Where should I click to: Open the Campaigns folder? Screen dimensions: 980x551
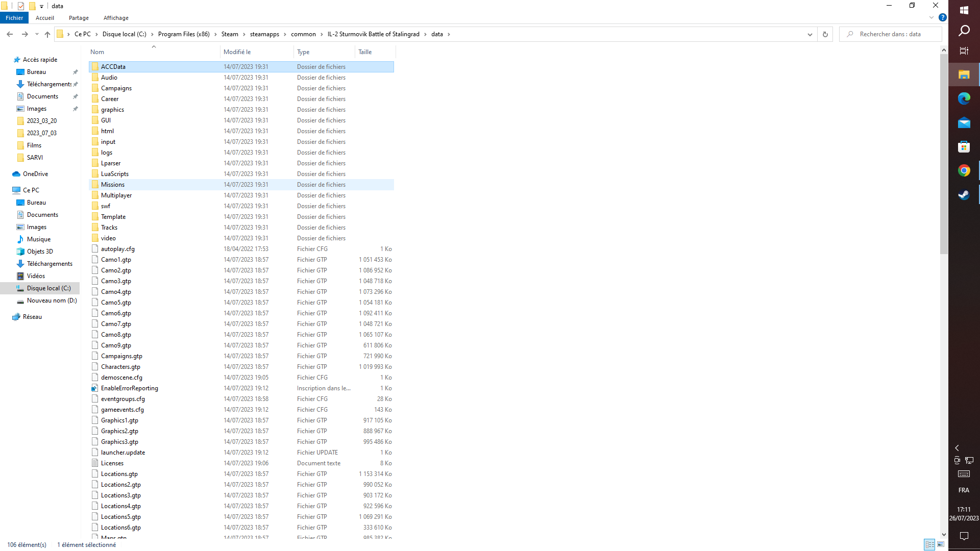coord(241,88)
